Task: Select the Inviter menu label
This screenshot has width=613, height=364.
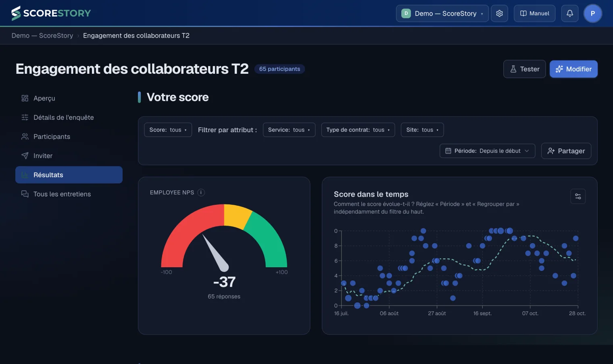Action: (43, 156)
